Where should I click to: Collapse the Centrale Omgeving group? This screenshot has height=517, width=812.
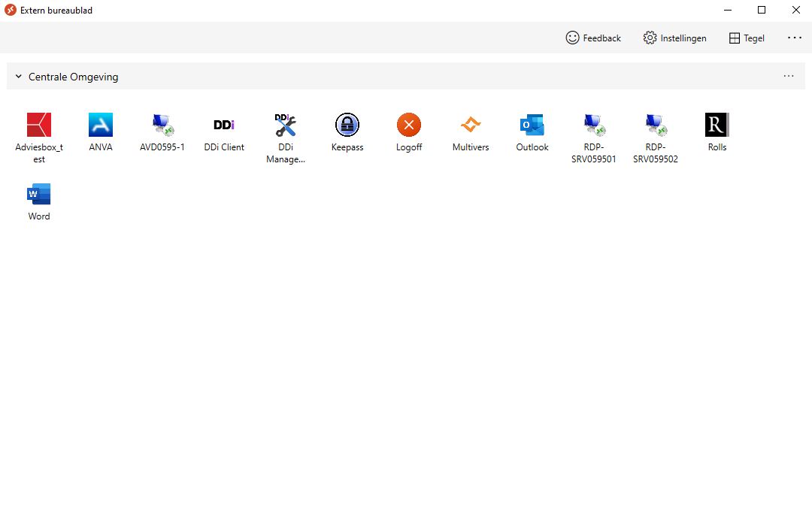pos(19,77)
